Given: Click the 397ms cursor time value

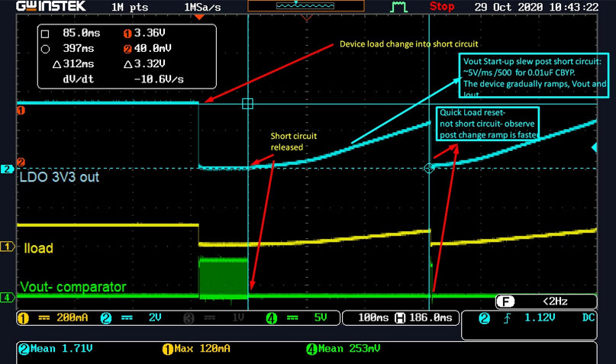Looking at the screenshot, I should [x=79, y=49].
